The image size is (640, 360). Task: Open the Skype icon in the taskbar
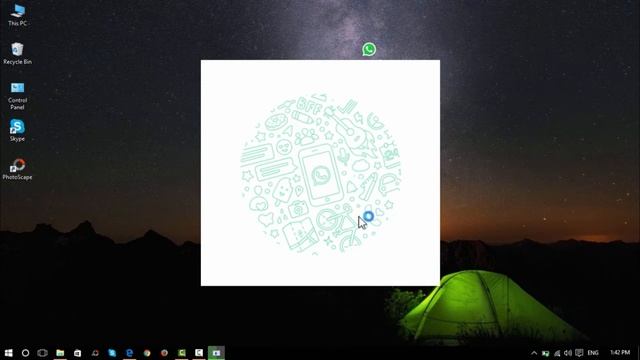coord(112,353)
